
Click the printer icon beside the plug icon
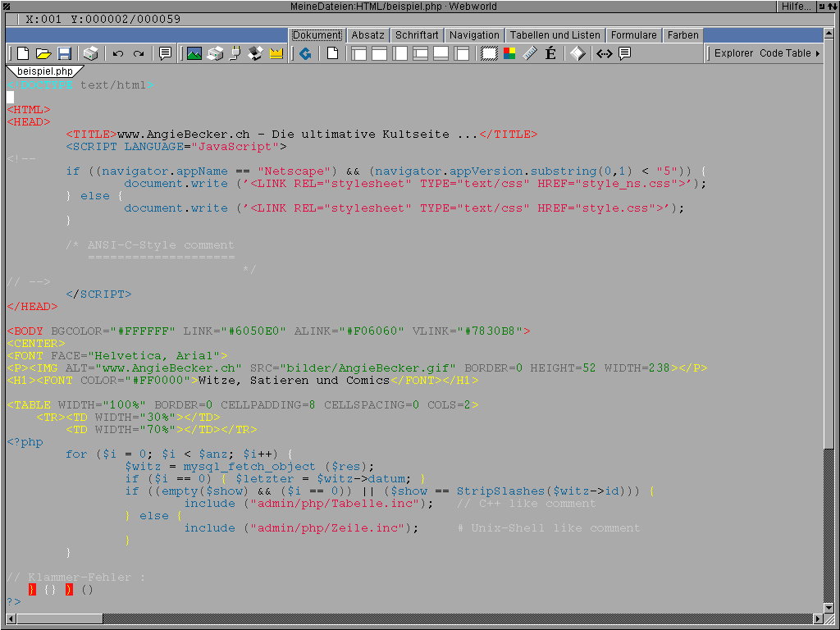(215, 53)
